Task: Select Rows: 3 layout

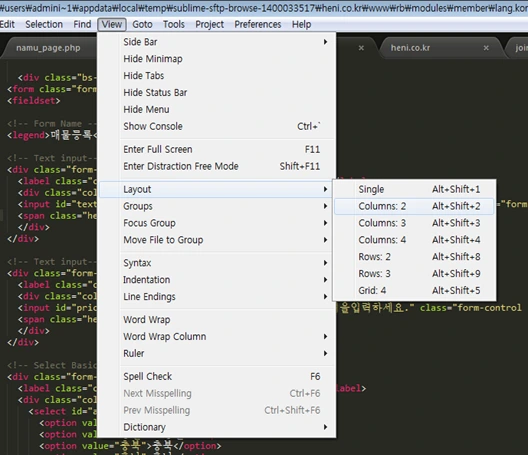Action: pyautogui.click(x=414, y=273)
